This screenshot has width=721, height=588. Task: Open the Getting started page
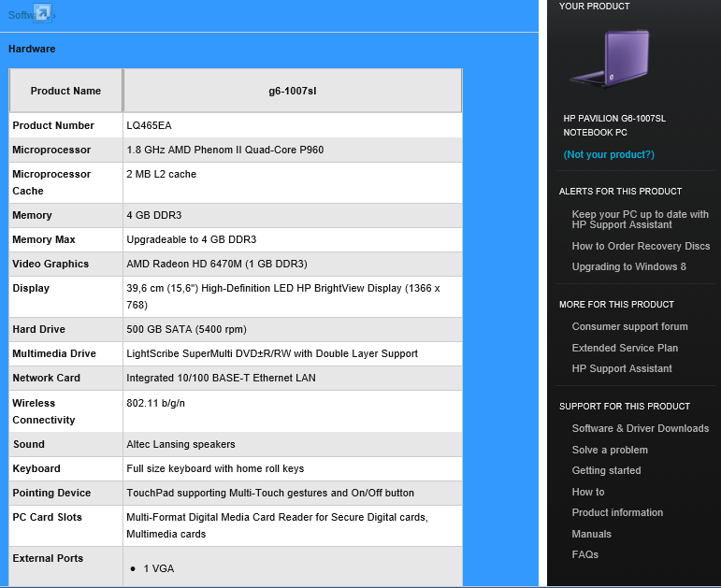606,470
